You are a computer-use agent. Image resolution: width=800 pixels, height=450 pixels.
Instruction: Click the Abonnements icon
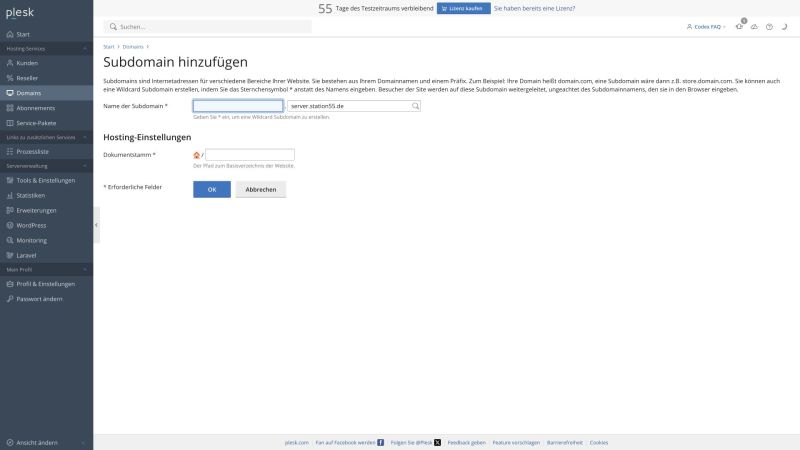click(10, 108)
